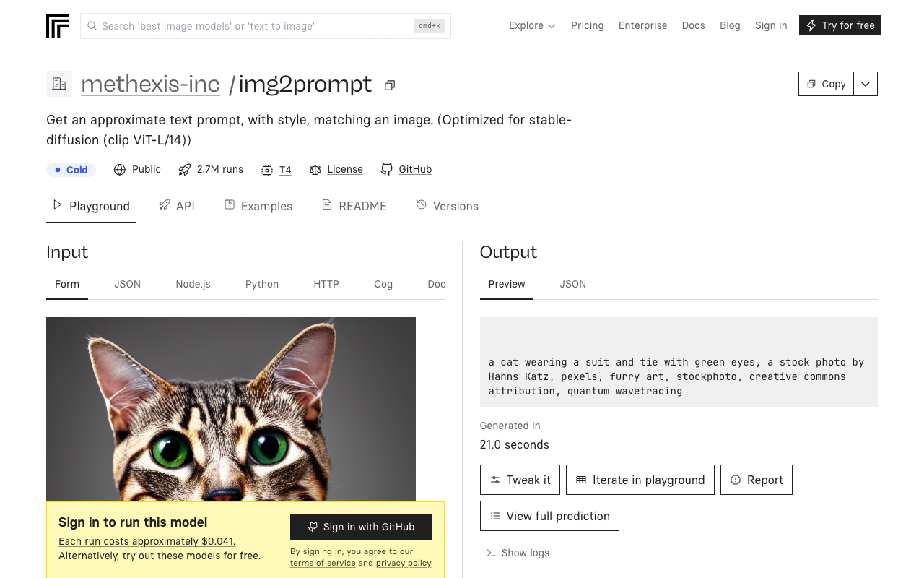924x578 pixels.
Task: Select the Python input tab
Action: (262, 284)
